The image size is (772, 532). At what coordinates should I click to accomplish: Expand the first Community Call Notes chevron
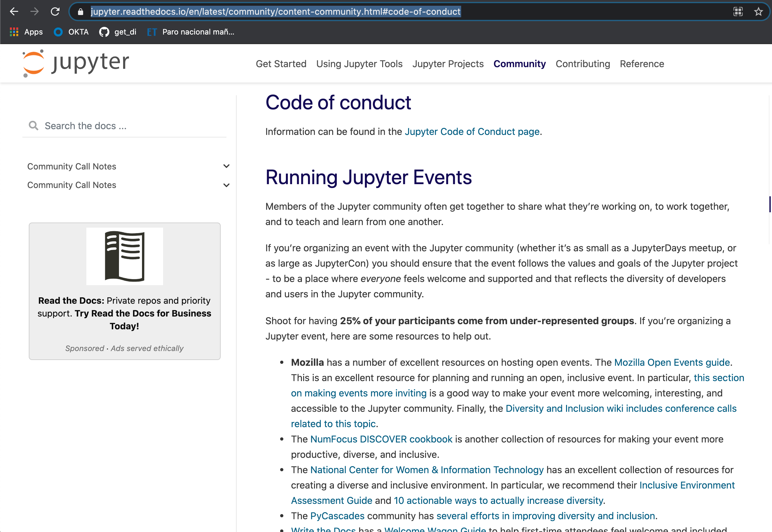tap(226, 166)
